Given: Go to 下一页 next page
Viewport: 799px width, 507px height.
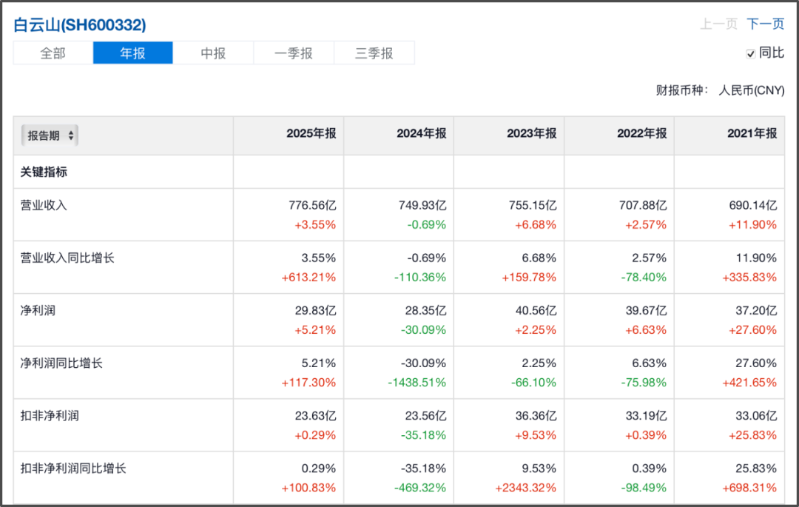Looking at the screenshot, I should click(765, 24).
